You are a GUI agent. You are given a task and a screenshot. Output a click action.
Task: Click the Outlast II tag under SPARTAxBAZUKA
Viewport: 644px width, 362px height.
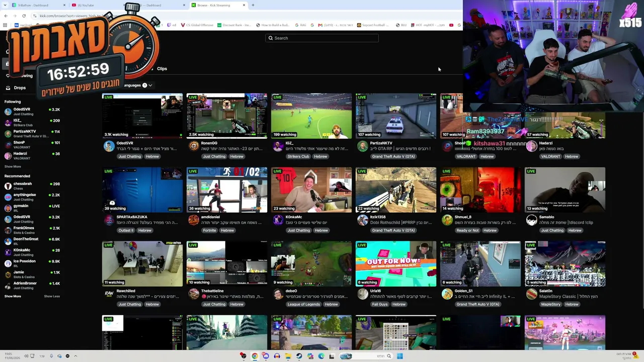click(x=126, y=231)
